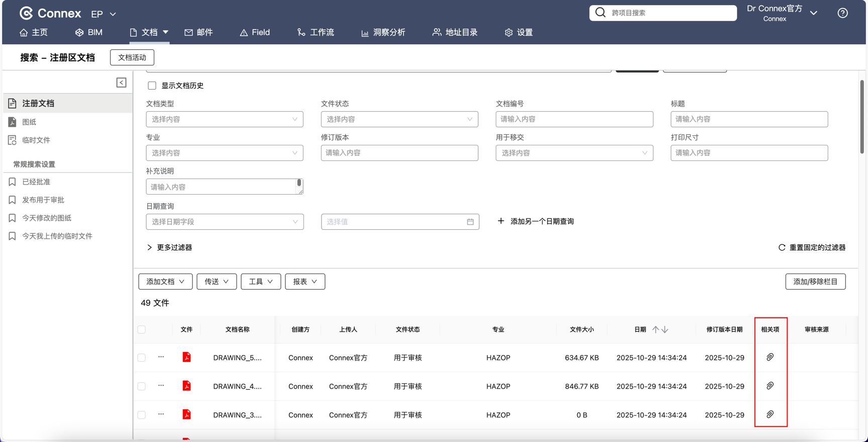The image size is (868, 442).
Task: Collapse the left sidebar panel
Action: [121, 82]
